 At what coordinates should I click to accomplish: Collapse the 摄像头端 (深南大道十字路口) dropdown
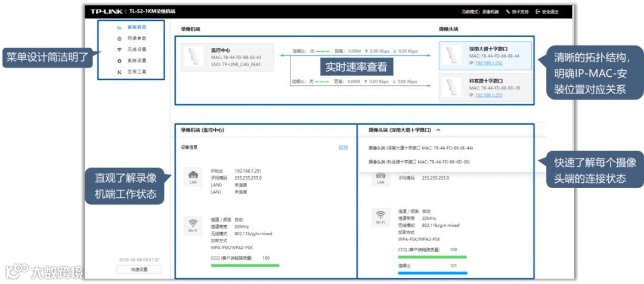[438, 130]
